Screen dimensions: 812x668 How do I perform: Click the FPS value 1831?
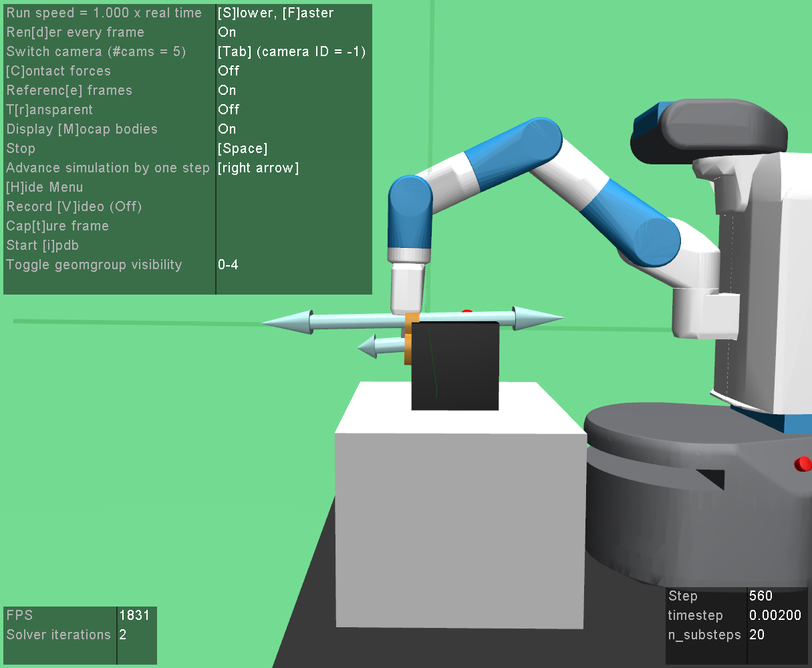(x=134, y=615)
